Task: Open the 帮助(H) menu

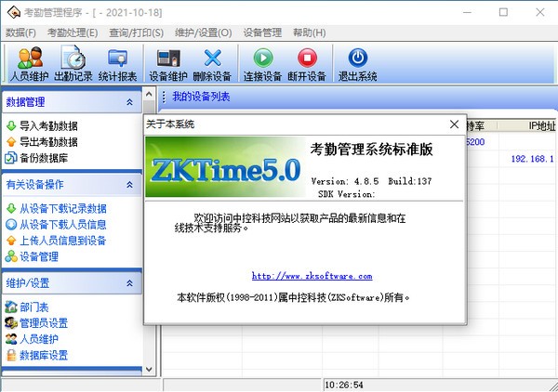Action: click(x=310, y=33)
